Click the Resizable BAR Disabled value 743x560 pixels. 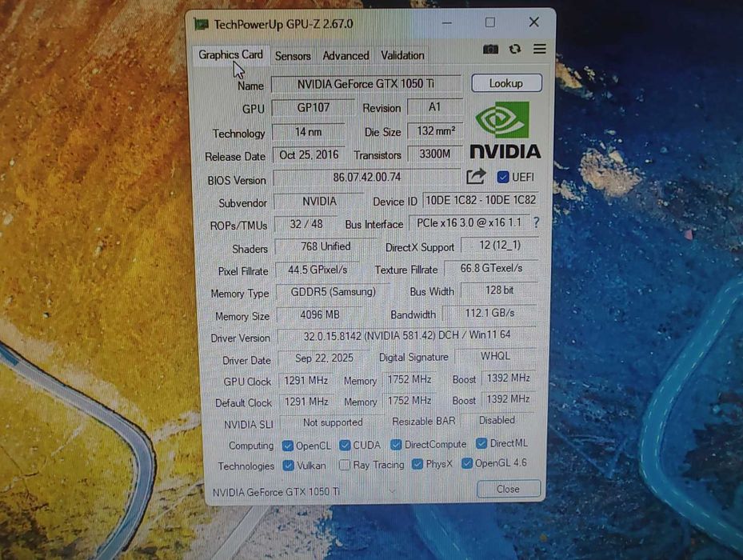pyautogui.click(x=497, y=420)
